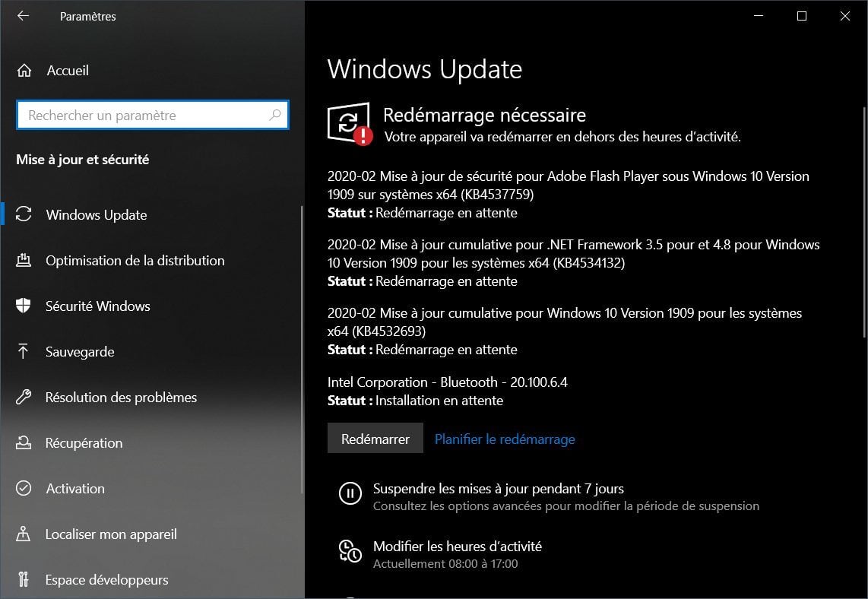Open the Récupération section
The height and width of the screenshot is (599, 868).
coord(84,443)
